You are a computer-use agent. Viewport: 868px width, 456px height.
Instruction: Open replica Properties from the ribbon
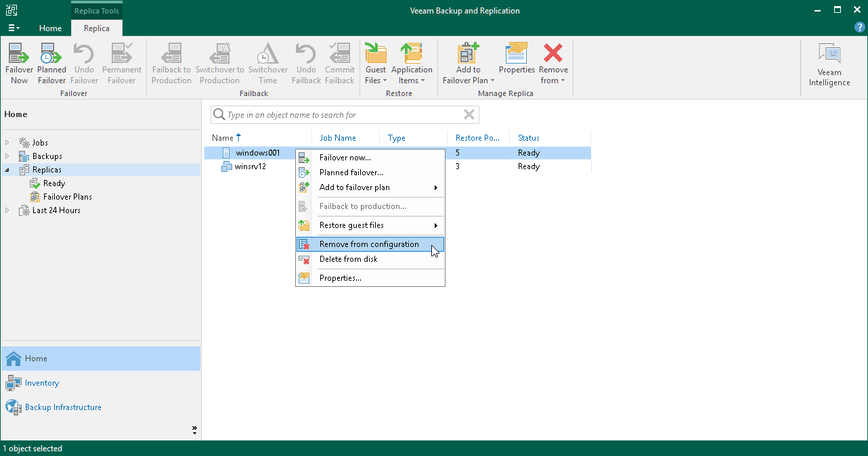(517, 58)
